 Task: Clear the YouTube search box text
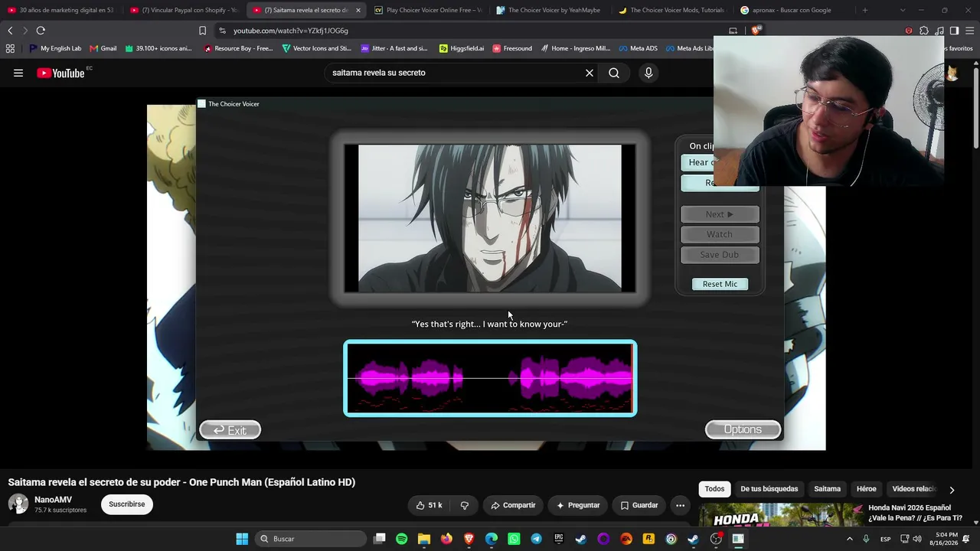click(x=590, y=73)
